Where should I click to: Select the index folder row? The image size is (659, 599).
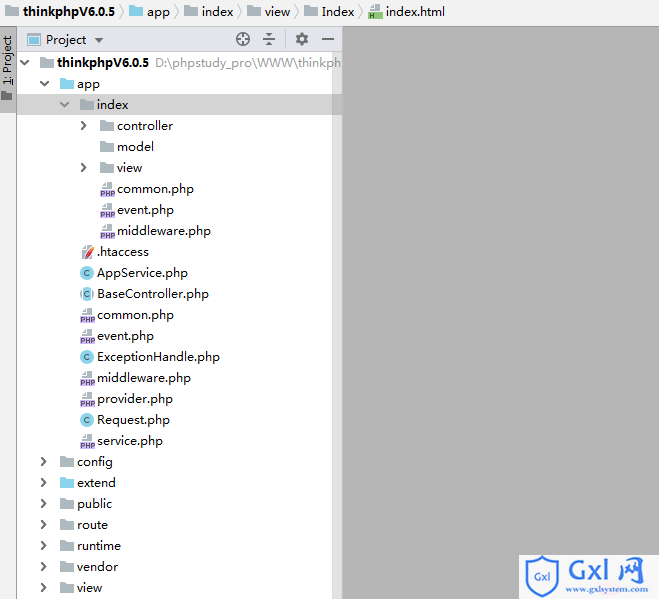(179, 104)
